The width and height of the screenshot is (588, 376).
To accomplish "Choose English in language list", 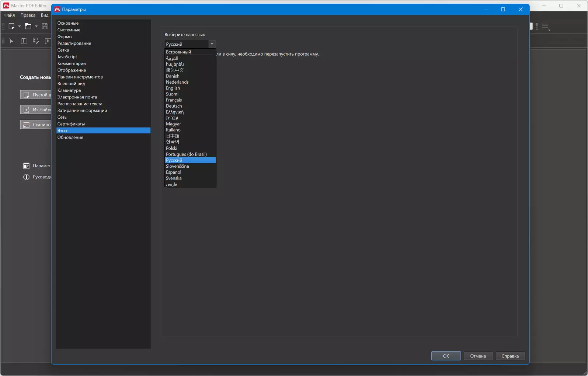I will pyautogui.click(x=190, y=88).
